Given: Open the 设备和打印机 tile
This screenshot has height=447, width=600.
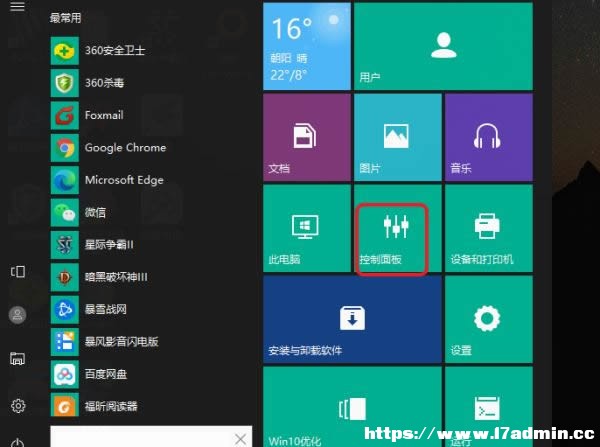Looking at the screenshot, I should click(x=489, y=228).
